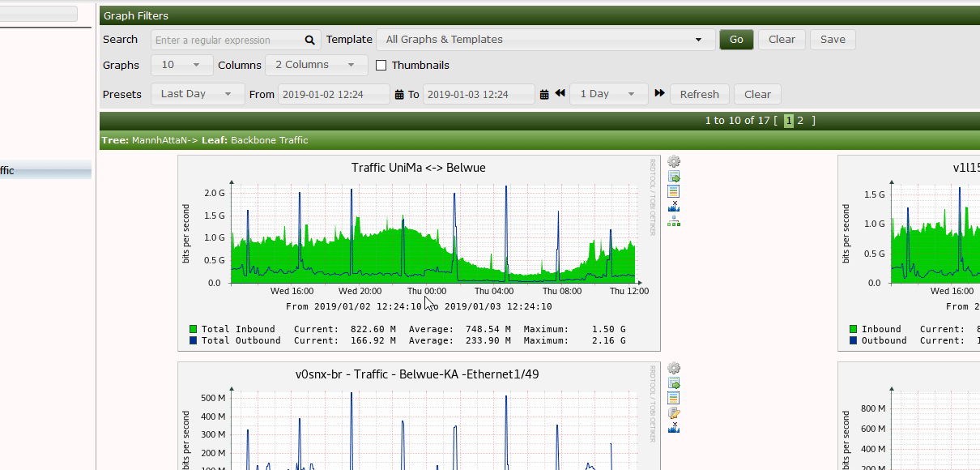Open calendar picker for From date
This screenshot has width=980, height=470.
point(399,95)
